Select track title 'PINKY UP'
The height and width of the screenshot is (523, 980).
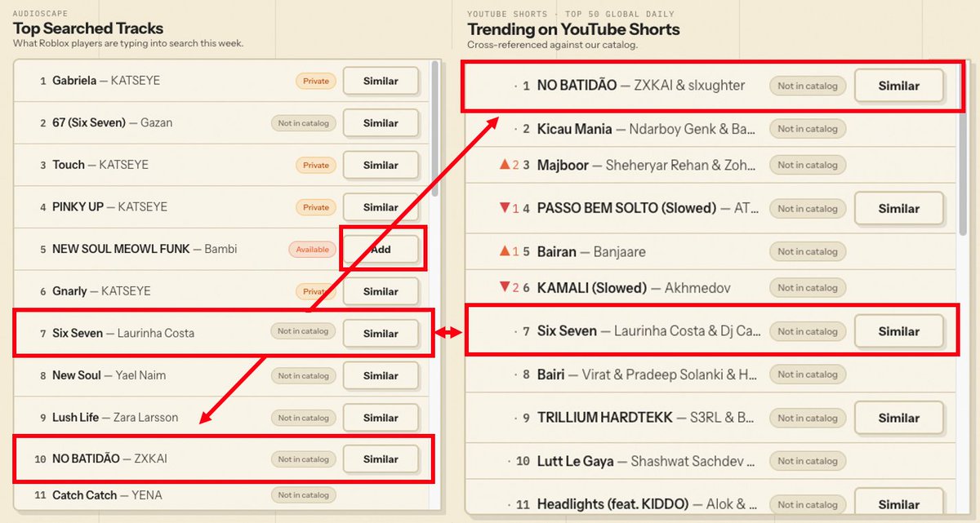pos(78,207)
